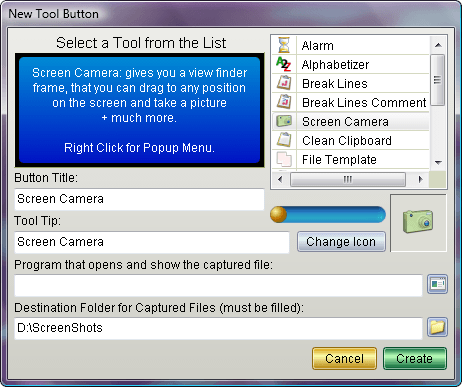Click the Screen Camera list icon
The height and width of the screenshot is (387, 462).
pyautogui.click(x=284, y=121)
